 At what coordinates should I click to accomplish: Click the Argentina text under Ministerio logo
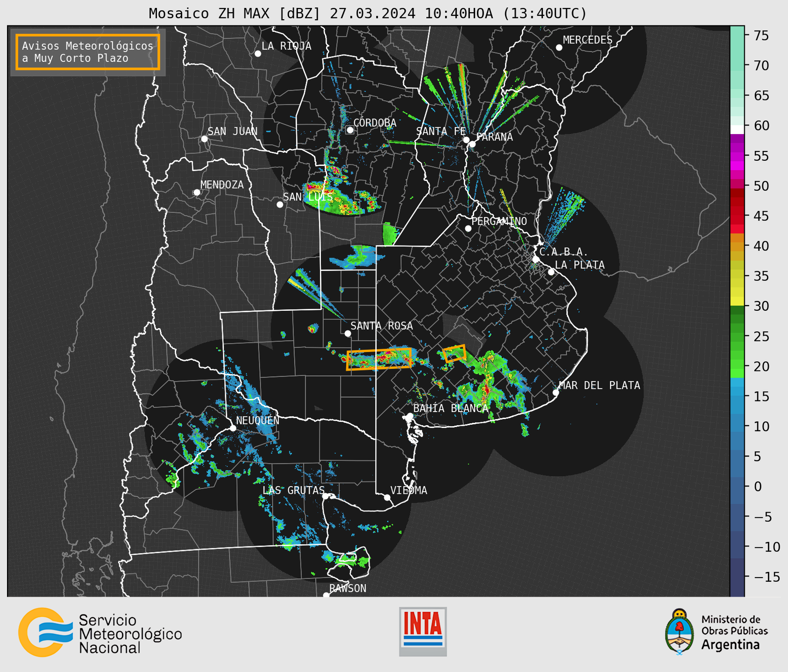tap(730, 645)
